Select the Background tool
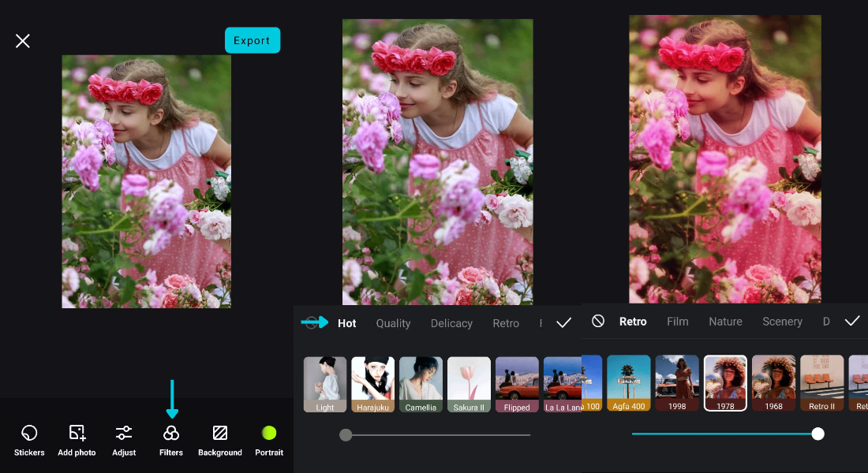Viewport: 868px width, 473px height. (220, 438)
